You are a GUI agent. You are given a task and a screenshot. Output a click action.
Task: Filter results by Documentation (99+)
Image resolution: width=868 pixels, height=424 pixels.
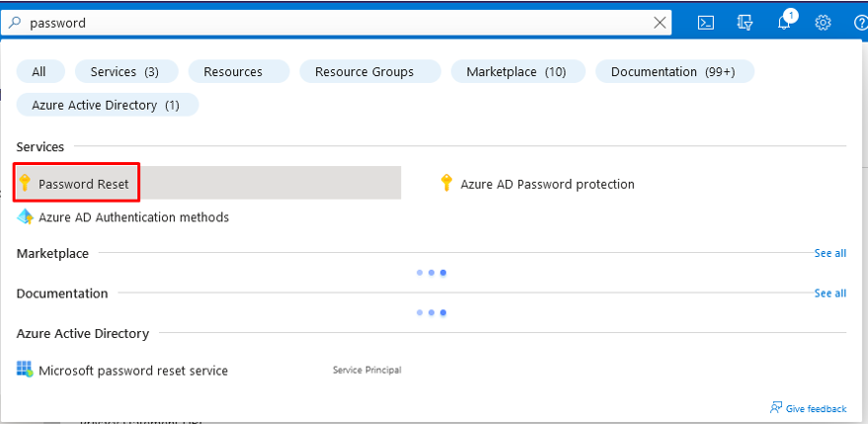tap(673, 72)
